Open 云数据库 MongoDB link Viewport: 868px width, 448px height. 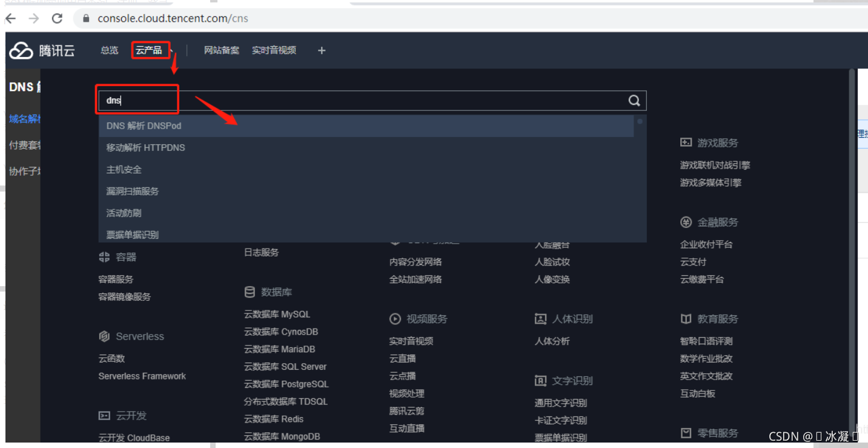[282, 437]
